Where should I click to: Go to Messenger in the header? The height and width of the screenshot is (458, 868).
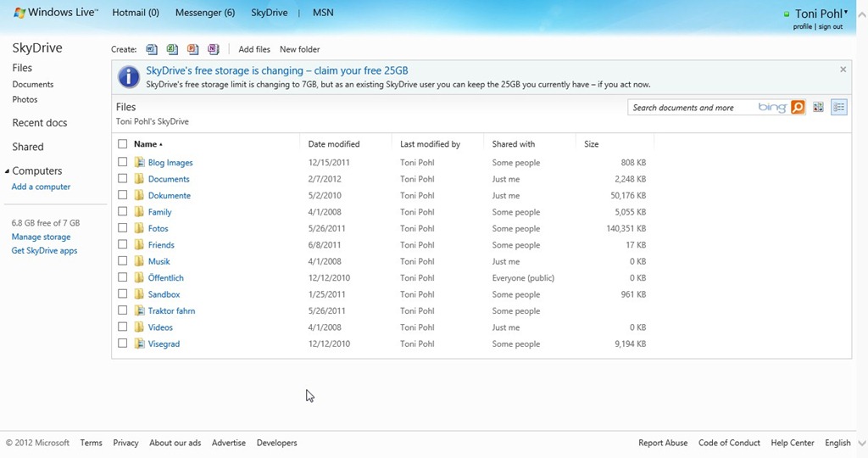tap(204, 13)
